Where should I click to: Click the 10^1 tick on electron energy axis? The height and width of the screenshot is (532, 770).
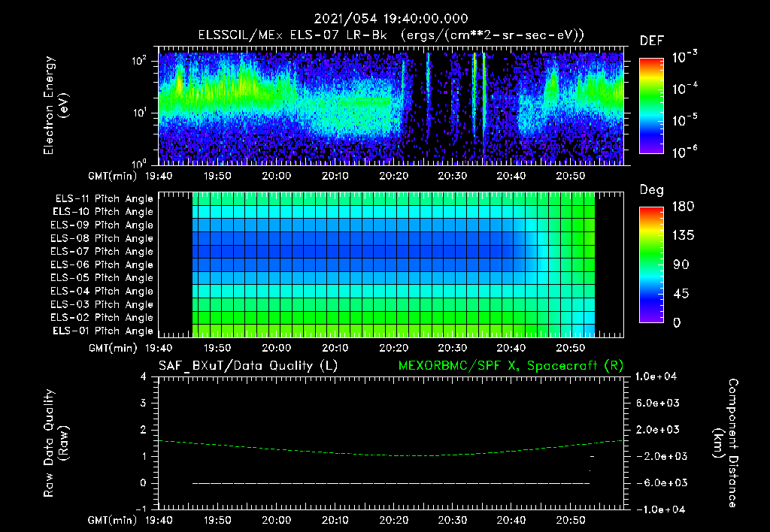coord(139,113)
